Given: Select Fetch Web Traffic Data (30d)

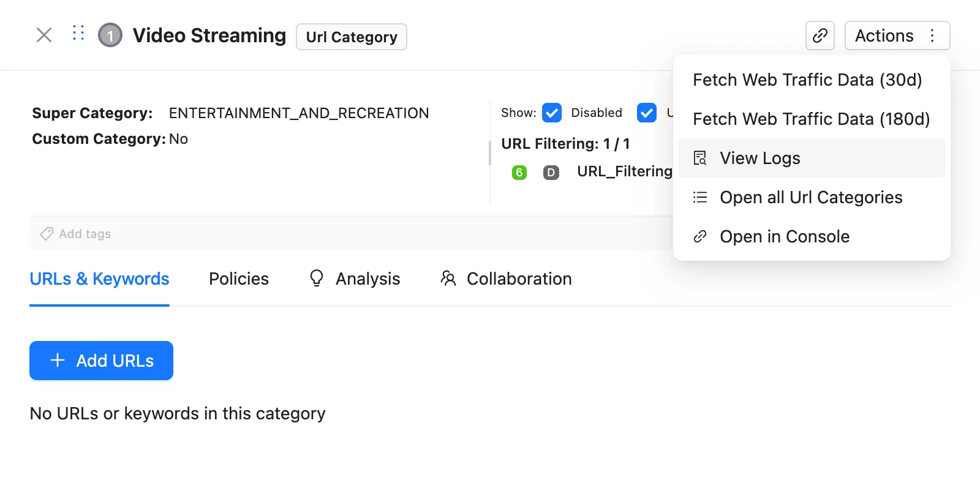Looking at the screenshot, I should pos(812,80).
